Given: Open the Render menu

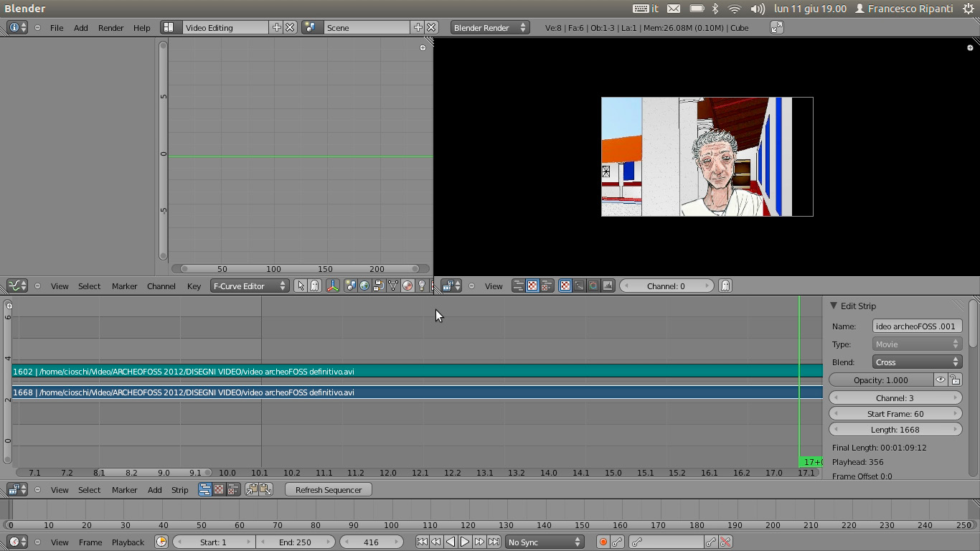Looking at the screenshot, I should point(110,28).
